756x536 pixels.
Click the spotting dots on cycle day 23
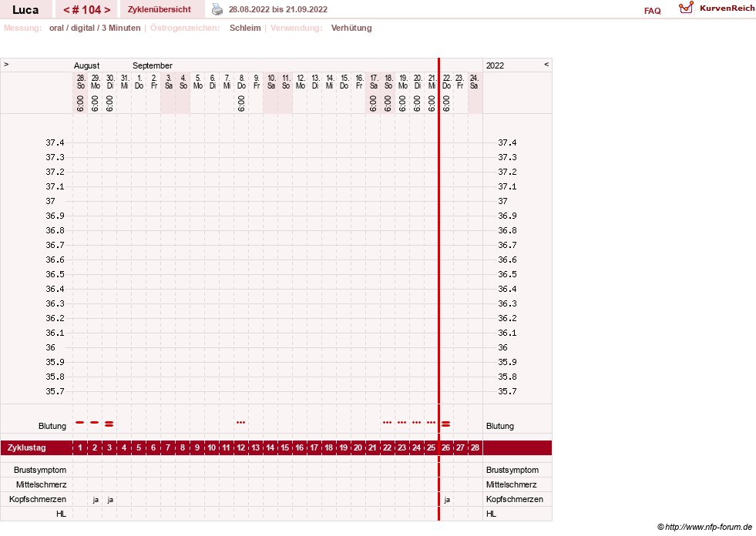pyautogui.click(x=402, y=422)
